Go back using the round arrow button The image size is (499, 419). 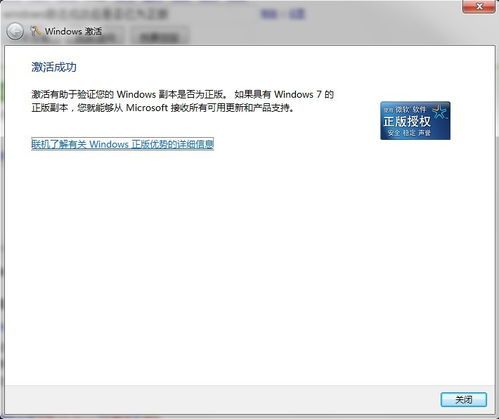15,32
